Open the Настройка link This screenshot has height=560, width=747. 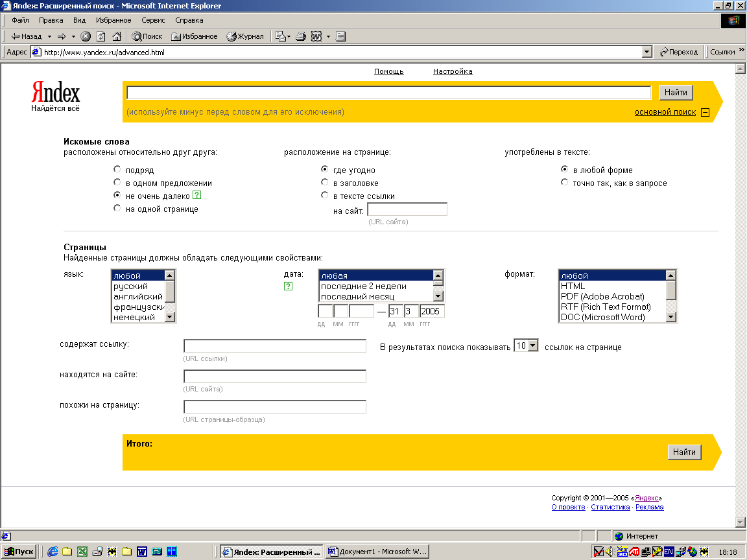tap(453, 71)
